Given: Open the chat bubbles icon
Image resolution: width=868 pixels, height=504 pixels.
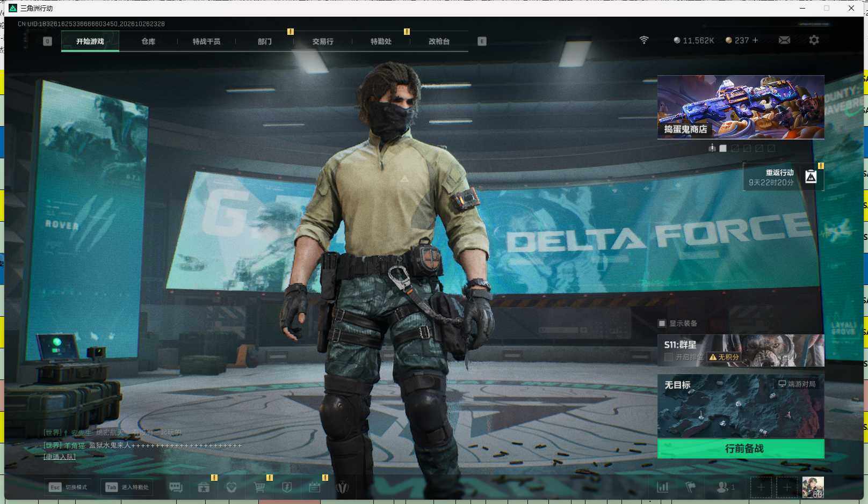Looking at the screenshot, I should point(176,487).
